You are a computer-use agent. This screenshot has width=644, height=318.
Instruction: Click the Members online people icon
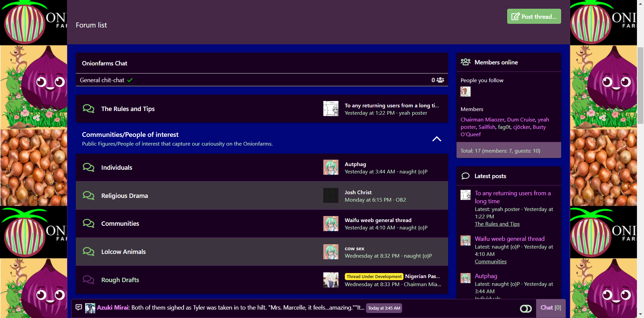tap(466, 62)
